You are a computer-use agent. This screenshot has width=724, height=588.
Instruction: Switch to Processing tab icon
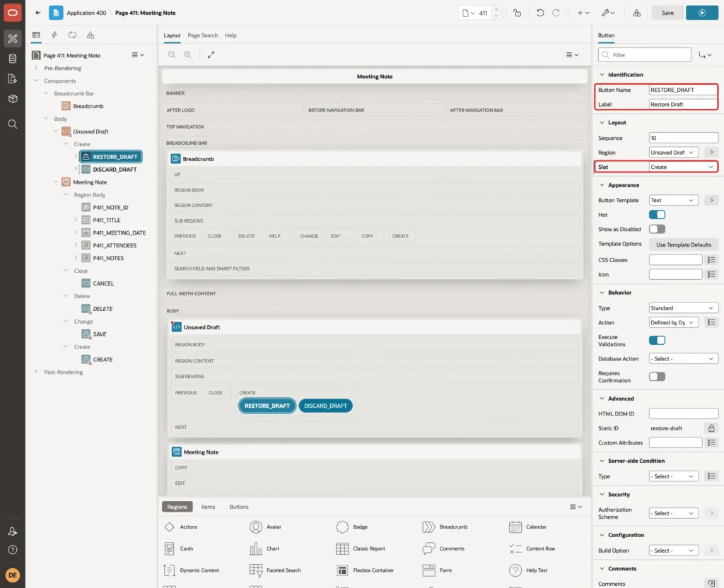click(73, 35)
